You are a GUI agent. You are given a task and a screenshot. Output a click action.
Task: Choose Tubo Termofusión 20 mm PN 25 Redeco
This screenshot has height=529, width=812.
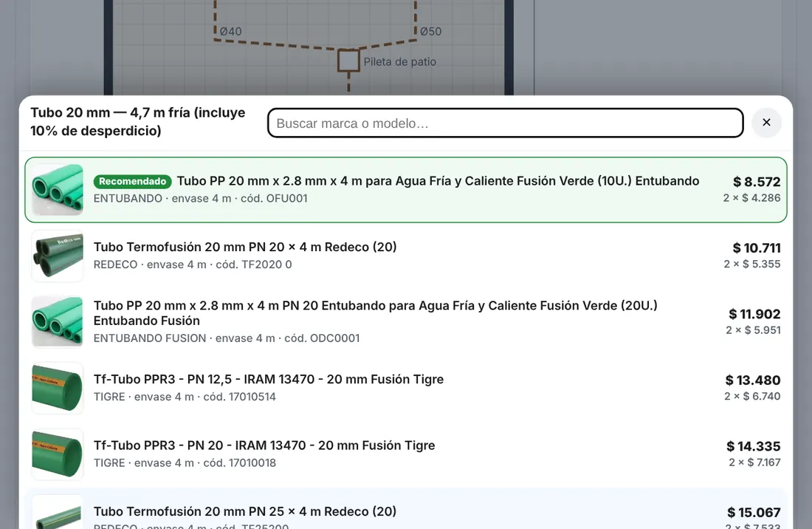tap(406, 509)
